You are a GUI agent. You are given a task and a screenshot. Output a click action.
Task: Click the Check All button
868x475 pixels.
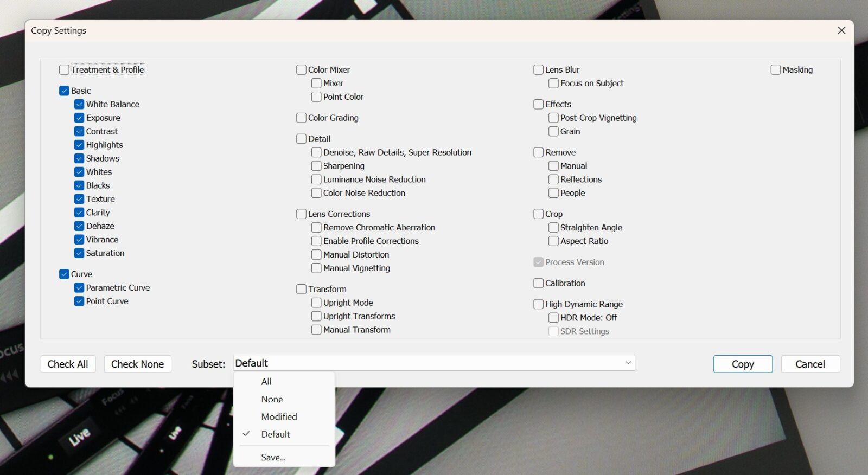[x=68, y=364]
